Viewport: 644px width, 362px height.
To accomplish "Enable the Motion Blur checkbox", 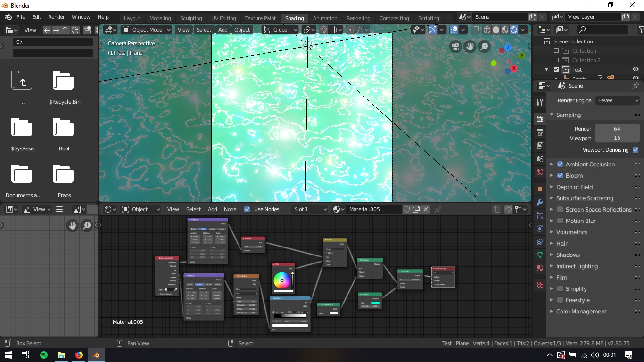I will tap(560, 221).
